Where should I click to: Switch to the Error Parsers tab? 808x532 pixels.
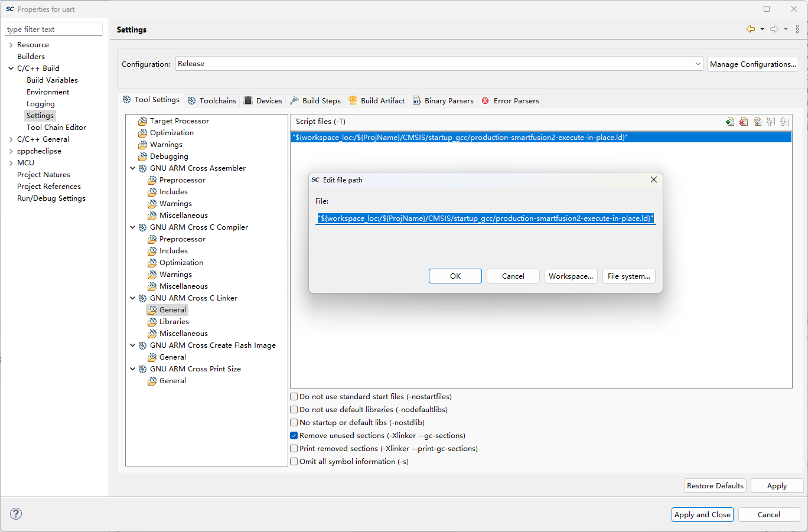point(510,101)
